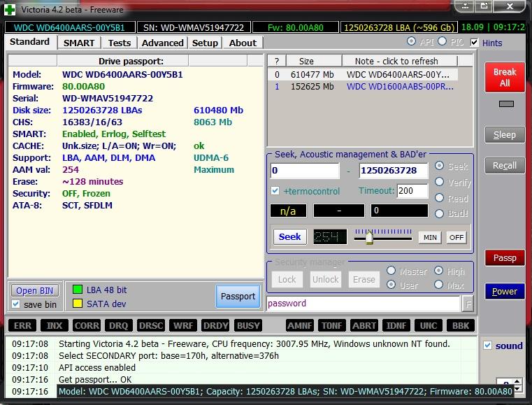Select drive 0 WDC WD6400AARS in list
The width and height of the screenshot is (532, 405).
point(363,75)
